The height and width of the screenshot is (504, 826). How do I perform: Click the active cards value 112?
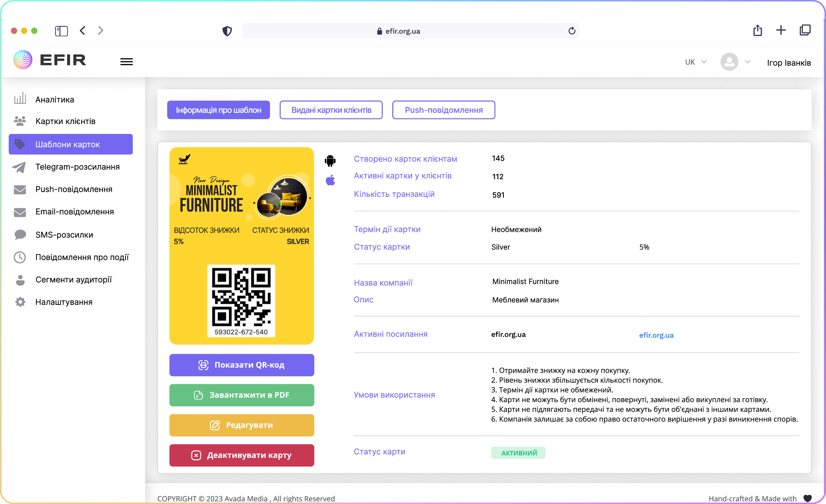498,177
